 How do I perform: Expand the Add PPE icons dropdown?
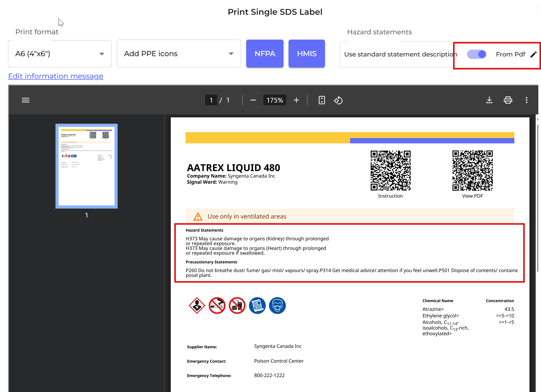(x=179, y=54)
